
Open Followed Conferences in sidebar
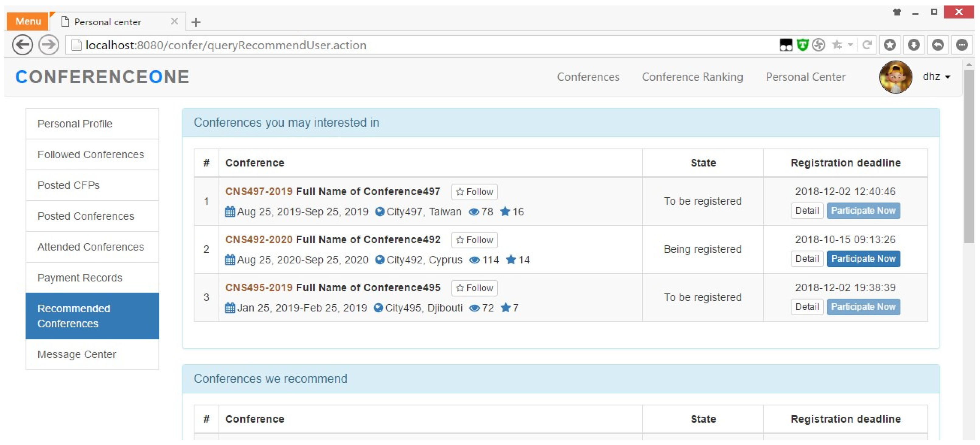[91, 154]
